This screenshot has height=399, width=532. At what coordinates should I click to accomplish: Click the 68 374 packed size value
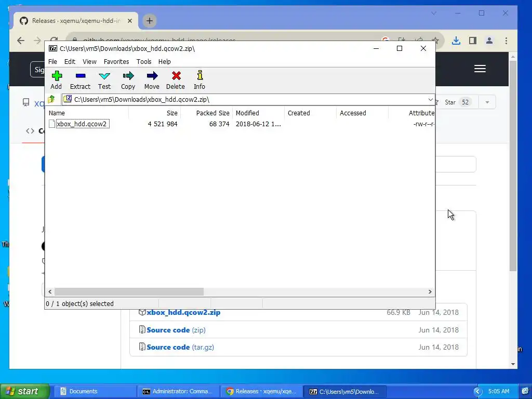(x=219, y=124)
